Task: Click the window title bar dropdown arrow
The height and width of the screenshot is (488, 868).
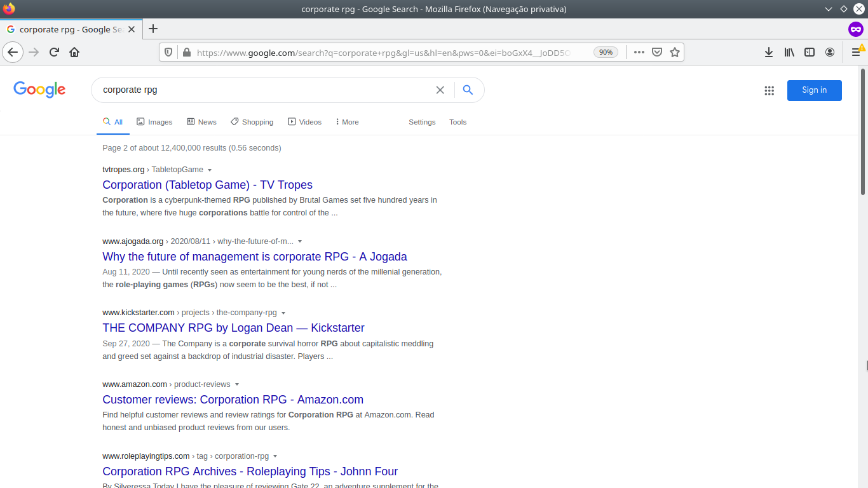Action: (x=828, y=9)
